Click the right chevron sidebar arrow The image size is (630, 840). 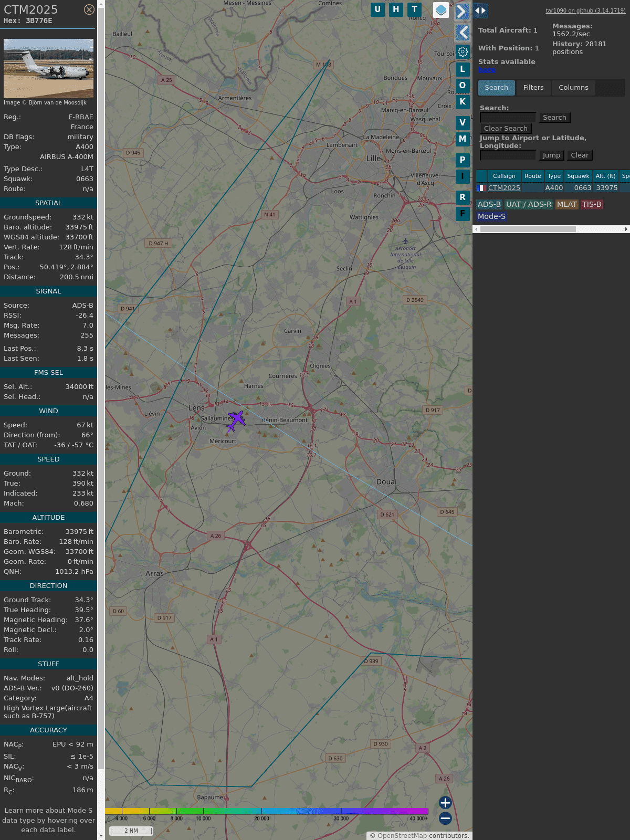click(x=463, y=12)
